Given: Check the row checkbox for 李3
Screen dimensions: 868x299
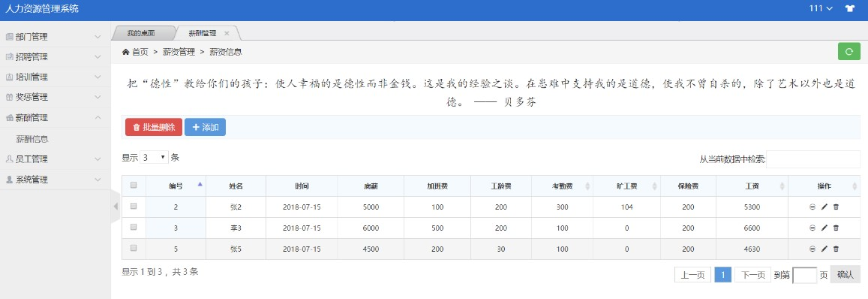Looking at the screenshot, I should click(134, 228).
